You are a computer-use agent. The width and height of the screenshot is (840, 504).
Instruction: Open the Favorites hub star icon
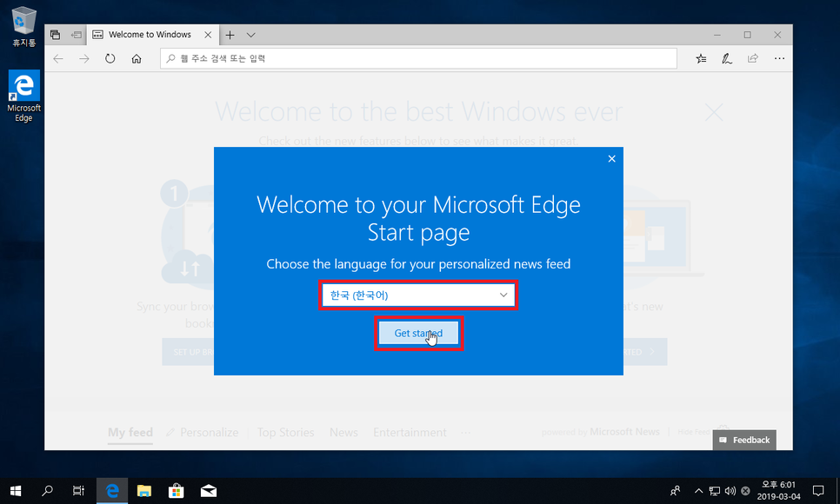pos(701,59)
